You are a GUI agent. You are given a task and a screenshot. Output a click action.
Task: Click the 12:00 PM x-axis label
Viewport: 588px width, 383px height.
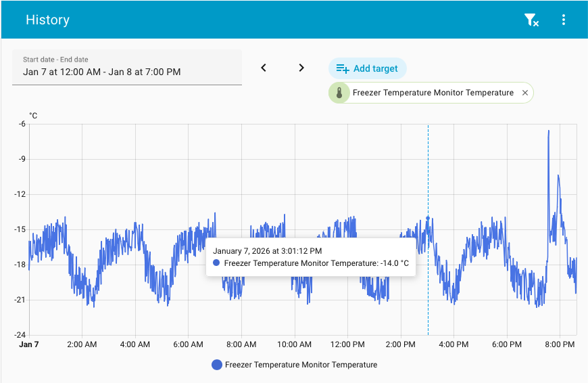(x=347, y=344)
